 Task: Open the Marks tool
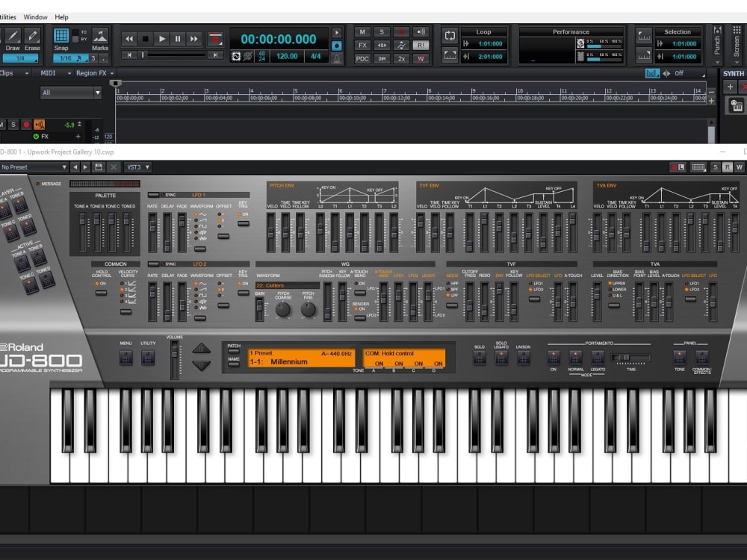[x=100, y=36]
